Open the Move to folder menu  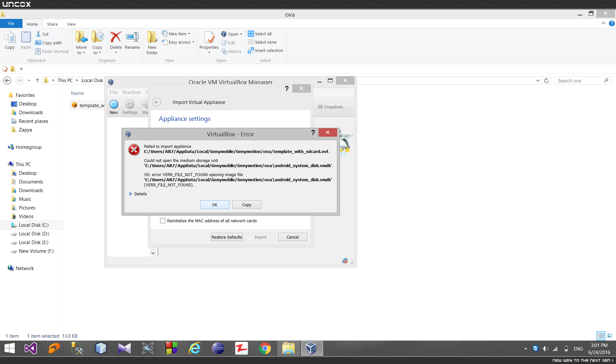pos(81,43)
